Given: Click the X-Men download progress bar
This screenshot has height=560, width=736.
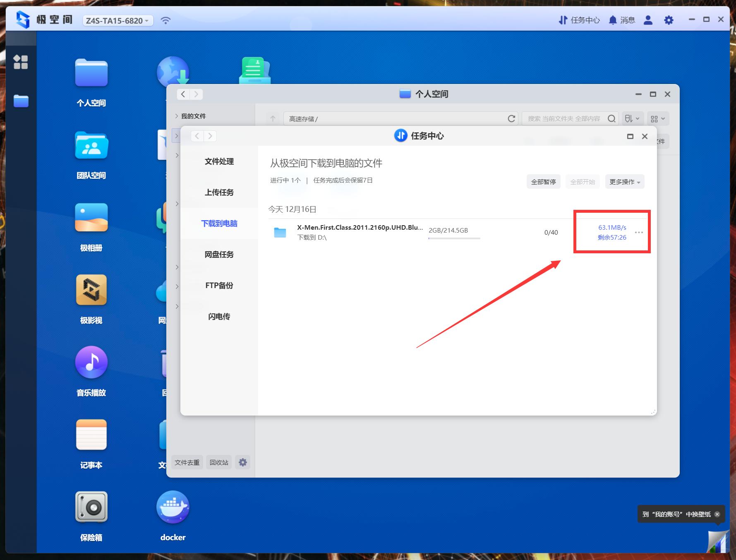Looking at the screenshot, I should (x=454, y=238).
